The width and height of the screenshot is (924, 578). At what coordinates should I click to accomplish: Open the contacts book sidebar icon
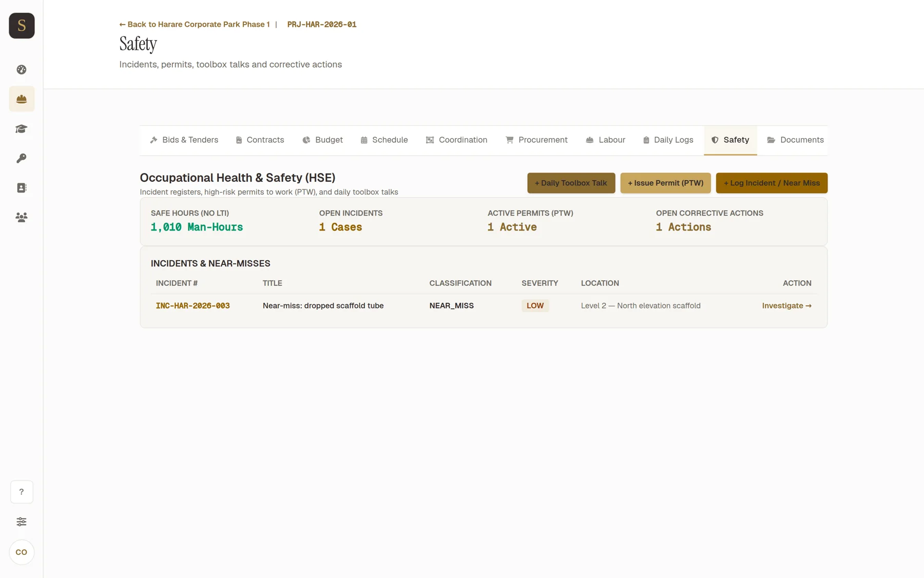(x=22, y=188)
